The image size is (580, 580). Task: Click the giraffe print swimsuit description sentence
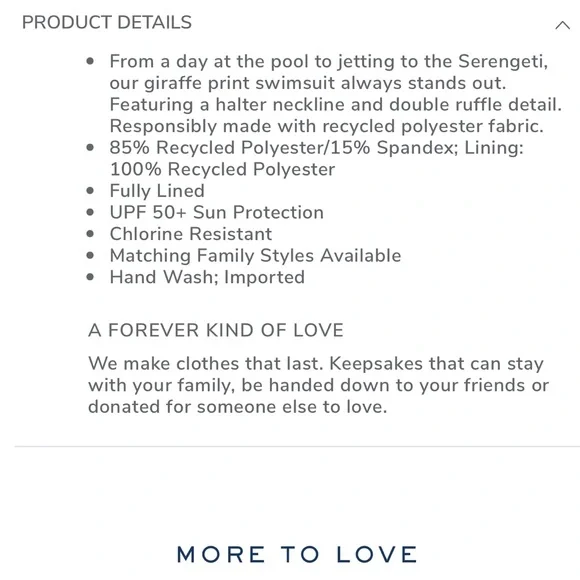coord(328,72)
